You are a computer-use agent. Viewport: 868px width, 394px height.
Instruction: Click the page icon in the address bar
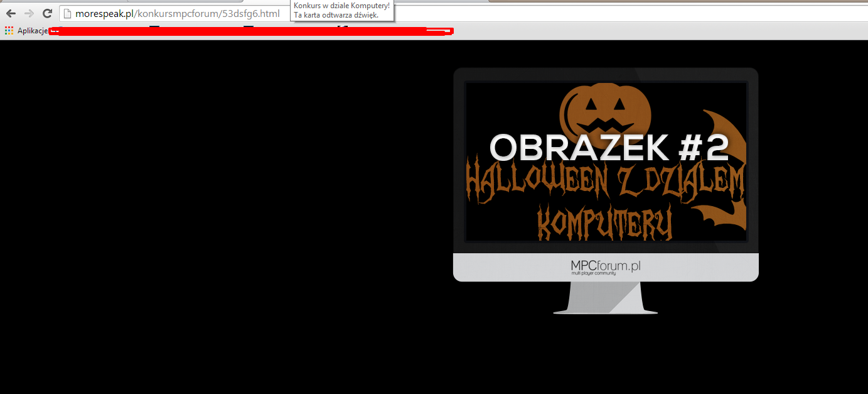click(x=68, y=14)
